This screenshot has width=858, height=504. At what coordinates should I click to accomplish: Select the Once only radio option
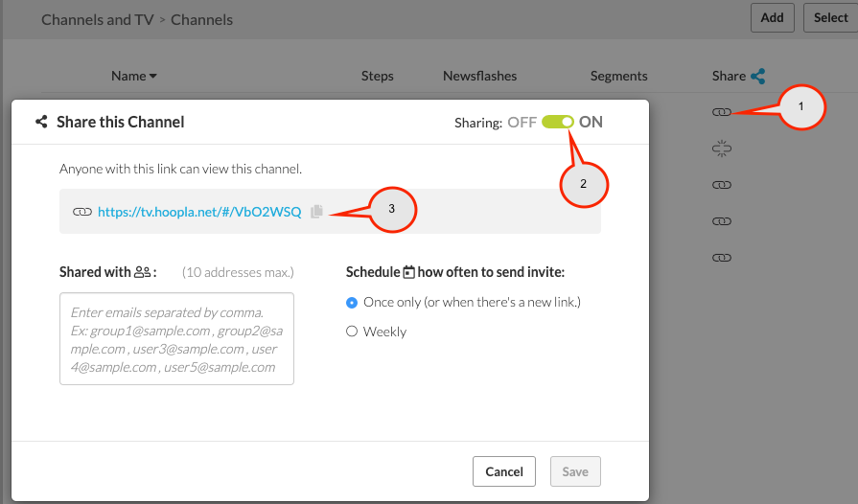pos(352,302)
